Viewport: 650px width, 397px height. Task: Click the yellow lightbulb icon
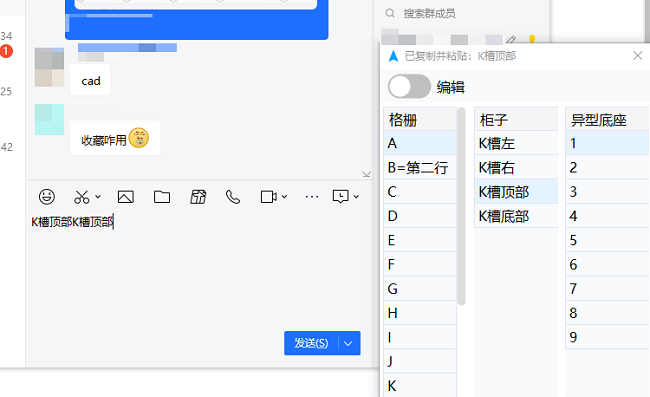[x=532, y=39]
